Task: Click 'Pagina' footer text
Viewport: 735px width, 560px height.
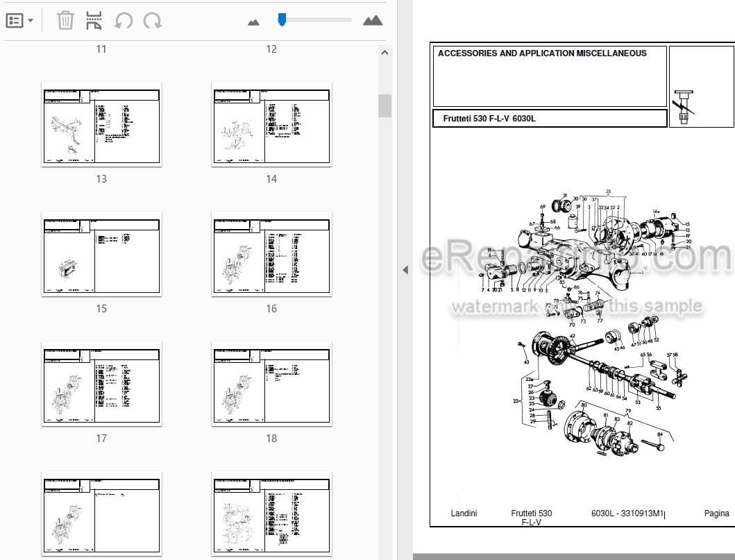Action: (717, 513)
